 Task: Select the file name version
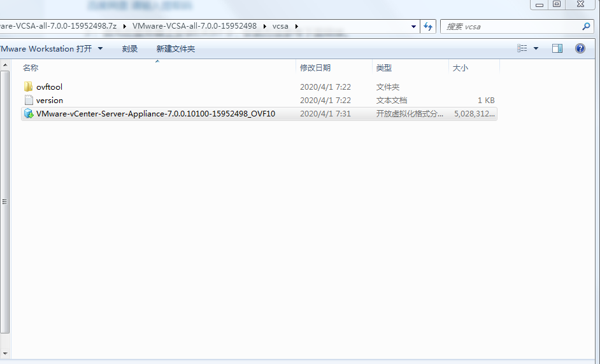[49, 100]
